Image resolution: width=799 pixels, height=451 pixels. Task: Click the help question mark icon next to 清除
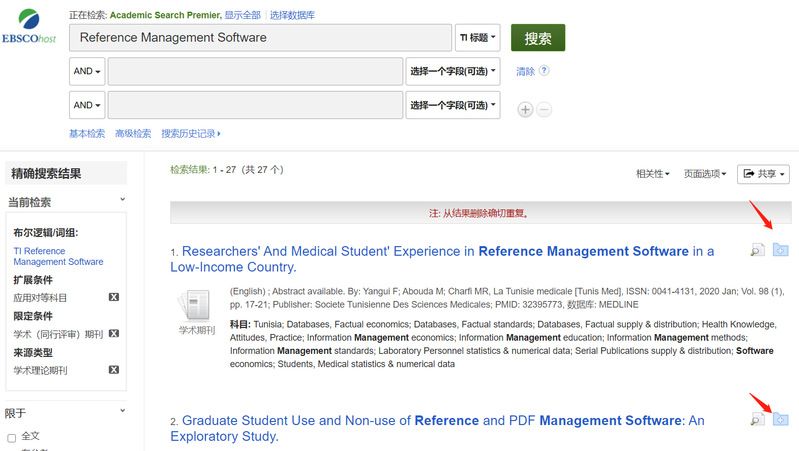click(544, 71)
